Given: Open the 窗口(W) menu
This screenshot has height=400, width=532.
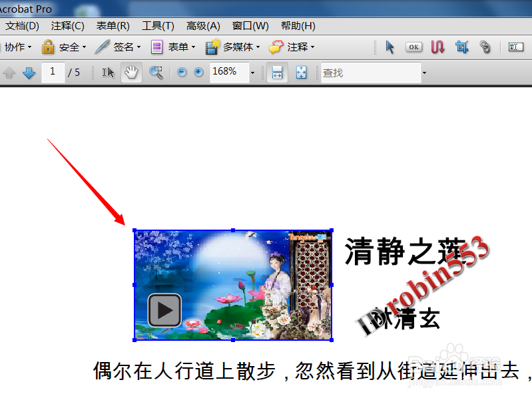Looking at the screenshot, I should 250,26.
